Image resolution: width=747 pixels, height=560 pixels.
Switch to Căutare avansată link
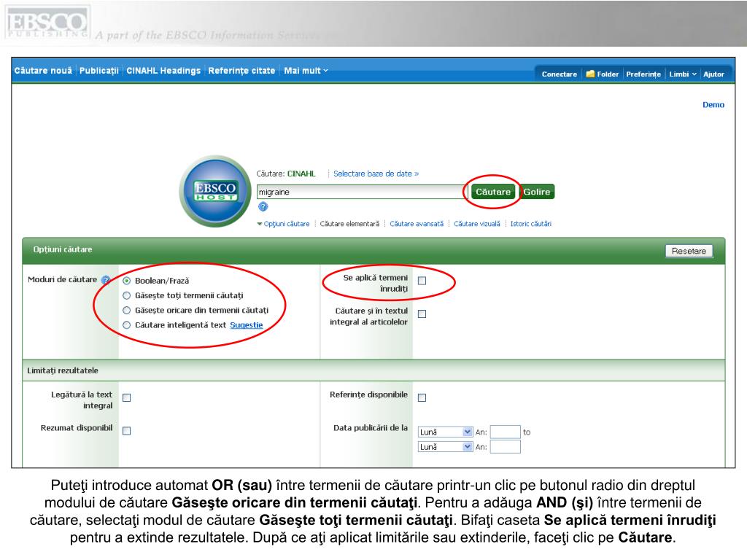tap(417, 224)
